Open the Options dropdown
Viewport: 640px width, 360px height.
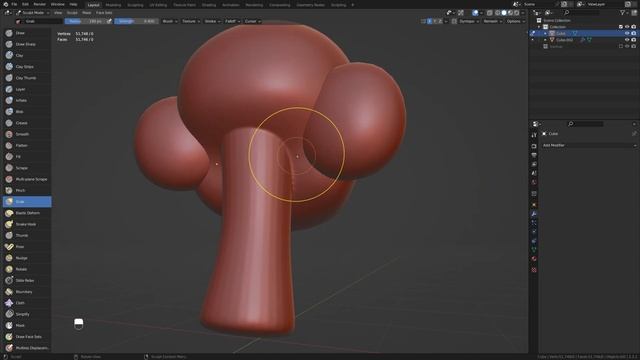(x=516, y=21)
